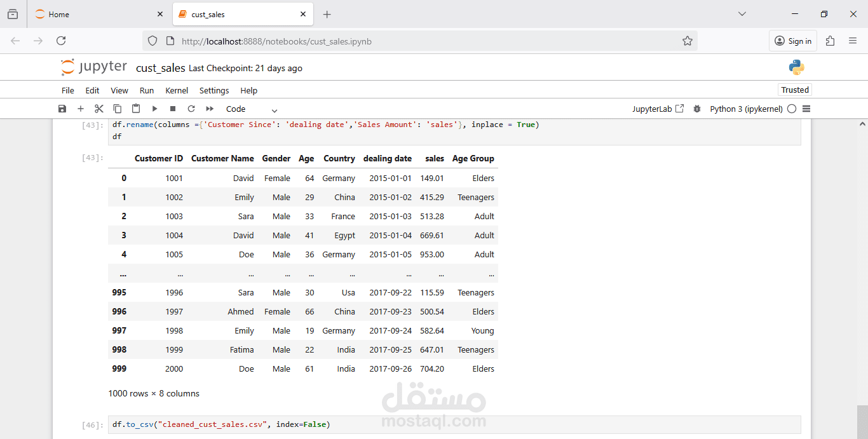Screen dimensions: 868x439
Task: Cut the selected cell using the scissors icon
Action: point(98,109)
